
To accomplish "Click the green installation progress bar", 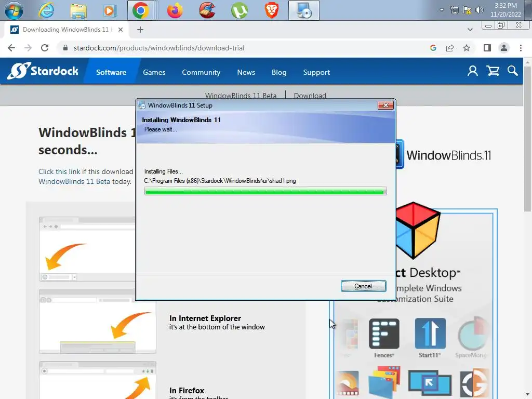I will 265,191.
